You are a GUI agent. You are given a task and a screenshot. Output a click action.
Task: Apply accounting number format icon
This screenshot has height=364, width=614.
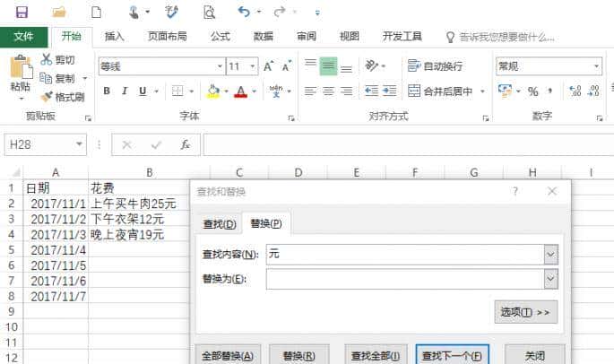point(505,91)
